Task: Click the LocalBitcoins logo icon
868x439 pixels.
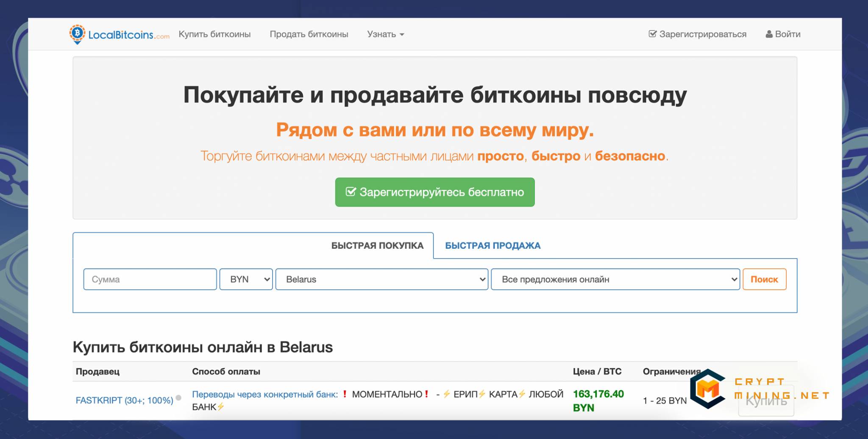Action: tap(77, 34)
